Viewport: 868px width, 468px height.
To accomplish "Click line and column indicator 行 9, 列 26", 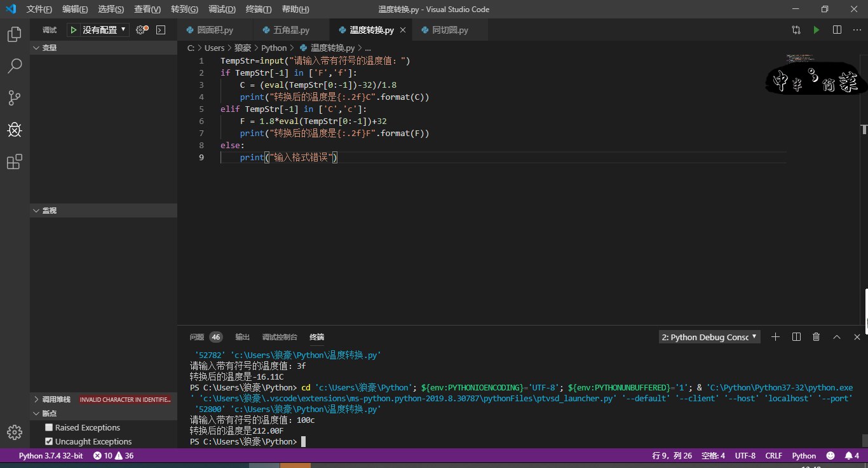I will coord(672,455).
